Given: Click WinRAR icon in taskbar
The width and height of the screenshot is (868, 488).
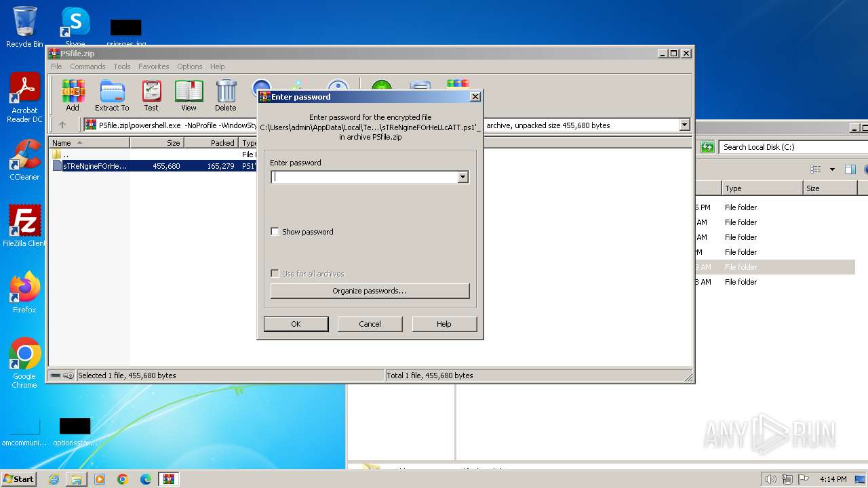Looking at the screenshot, I should tap(168, 479).
